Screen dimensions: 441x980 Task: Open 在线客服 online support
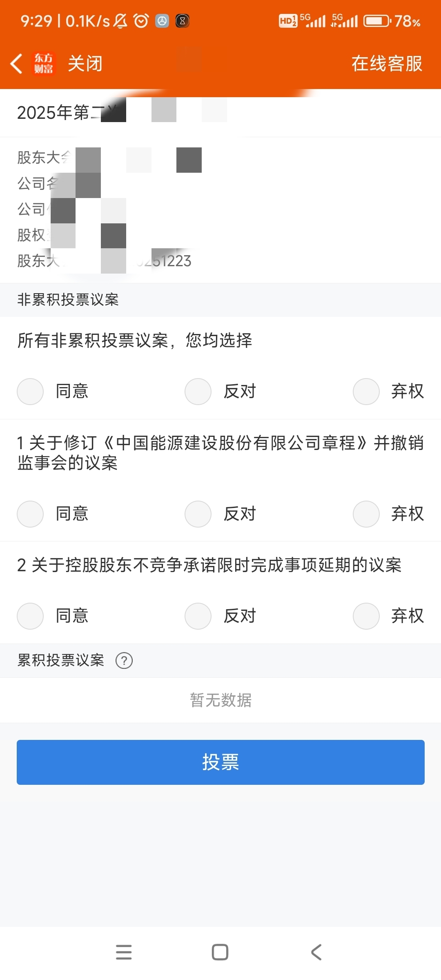click(x=387, y=64)
